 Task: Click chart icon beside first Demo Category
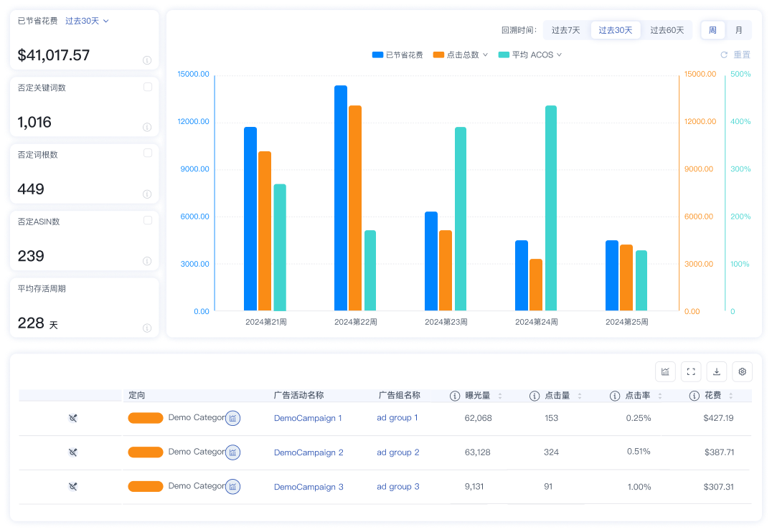(232, 418)
